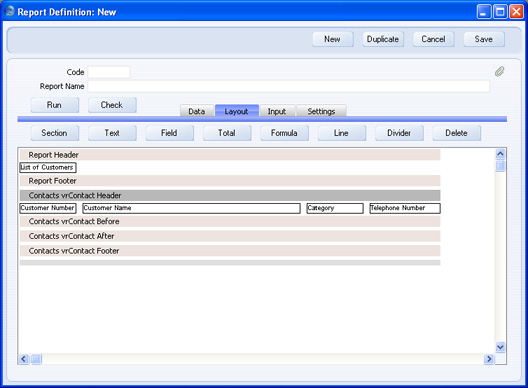Go to the Settings tab
Viewport: 528px width, 388px height.
pyautogui.click(x=321, y=111)
